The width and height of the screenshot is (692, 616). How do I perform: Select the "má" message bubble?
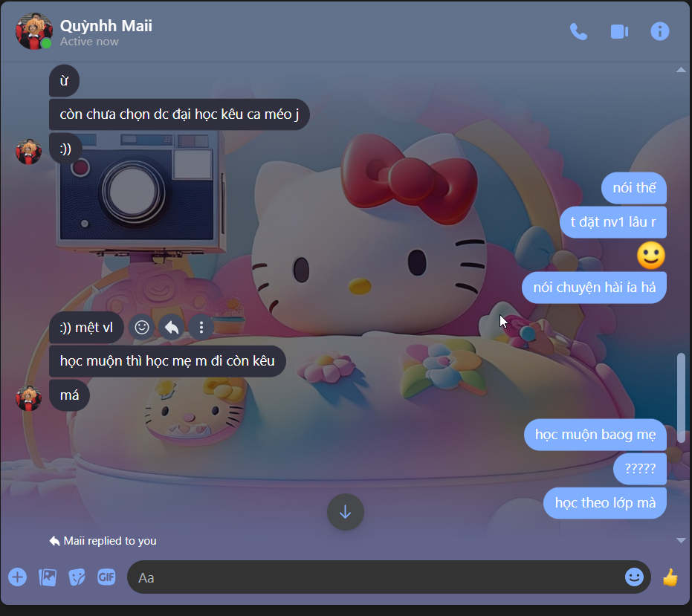tap(69, 395)
